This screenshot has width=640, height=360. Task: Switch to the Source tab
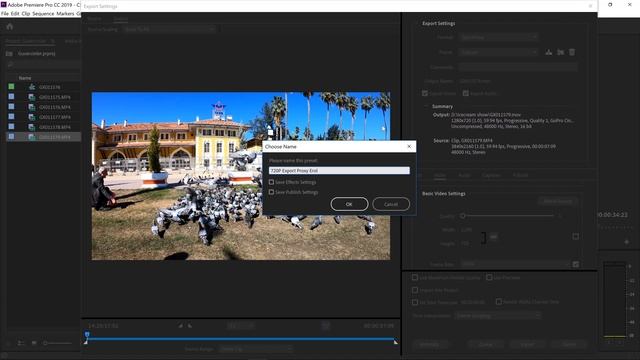[x=94, y=19]
